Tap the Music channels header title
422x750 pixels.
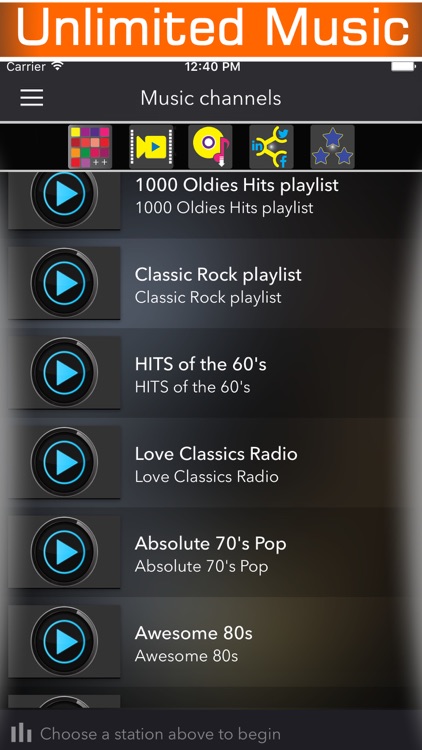coord(211,98)
